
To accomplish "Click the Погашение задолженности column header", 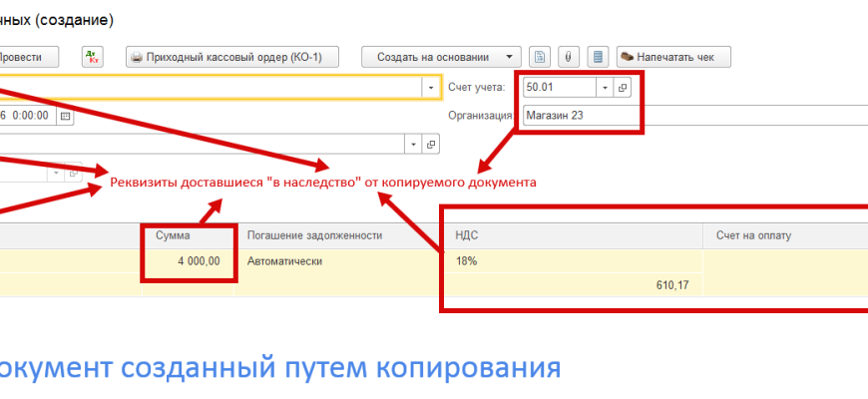I will [315, 235].
